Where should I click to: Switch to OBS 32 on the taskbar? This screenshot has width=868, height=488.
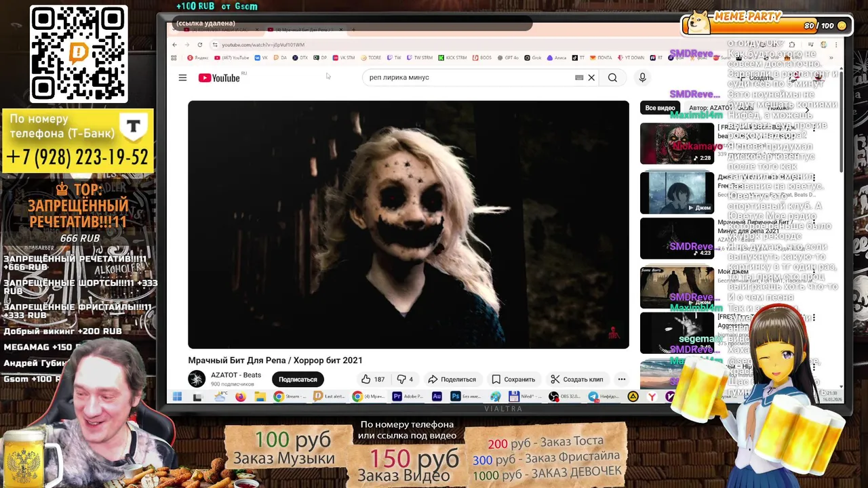coord(564,396)
